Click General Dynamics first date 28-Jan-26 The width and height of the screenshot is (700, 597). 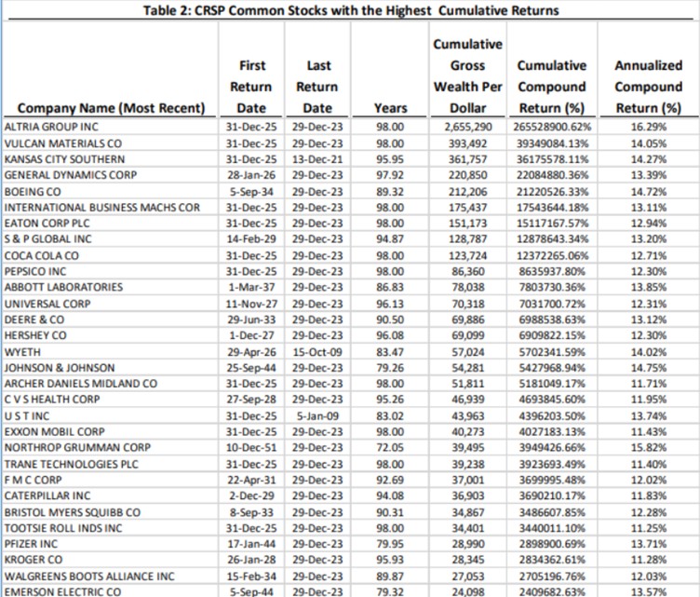pyautogui.click(x=251, y=175)
